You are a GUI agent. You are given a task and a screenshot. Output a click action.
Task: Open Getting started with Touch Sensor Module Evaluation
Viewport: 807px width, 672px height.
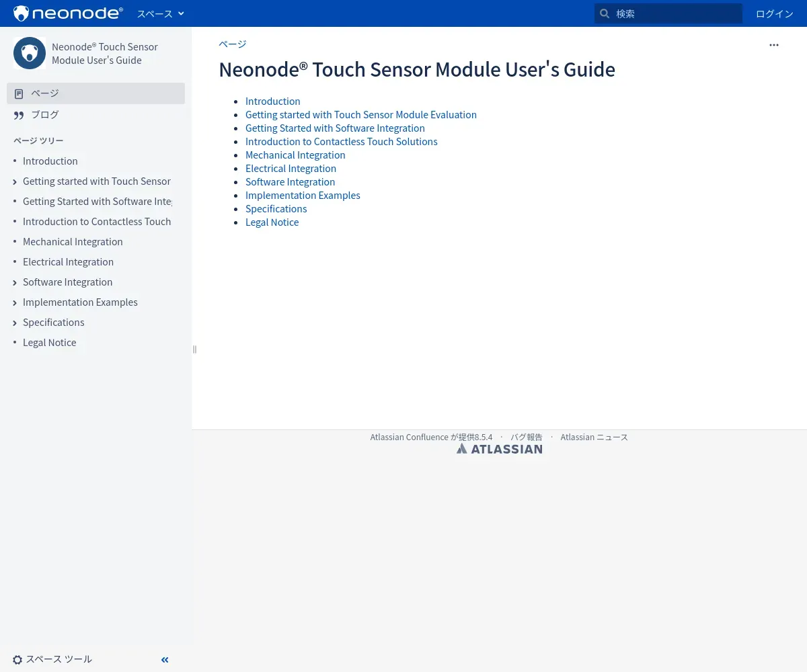(x=361, y=114)
